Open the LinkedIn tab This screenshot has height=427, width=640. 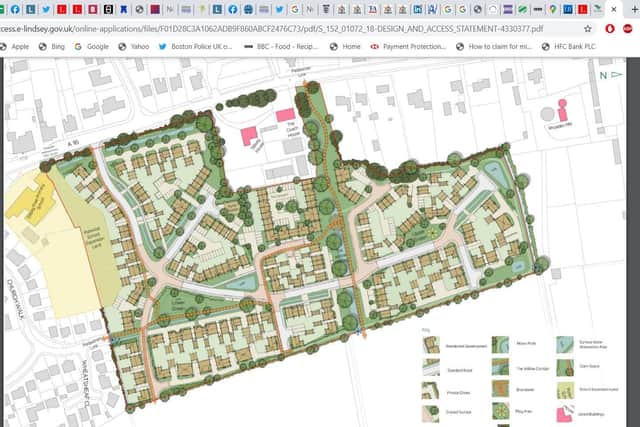pos(417,9)
